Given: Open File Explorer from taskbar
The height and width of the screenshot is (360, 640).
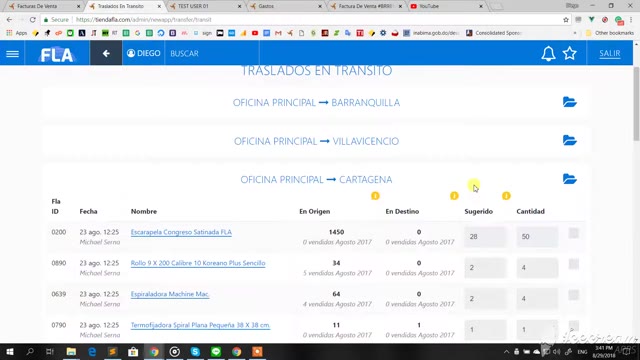Looking at the screenshot, I should pos(71,351).
